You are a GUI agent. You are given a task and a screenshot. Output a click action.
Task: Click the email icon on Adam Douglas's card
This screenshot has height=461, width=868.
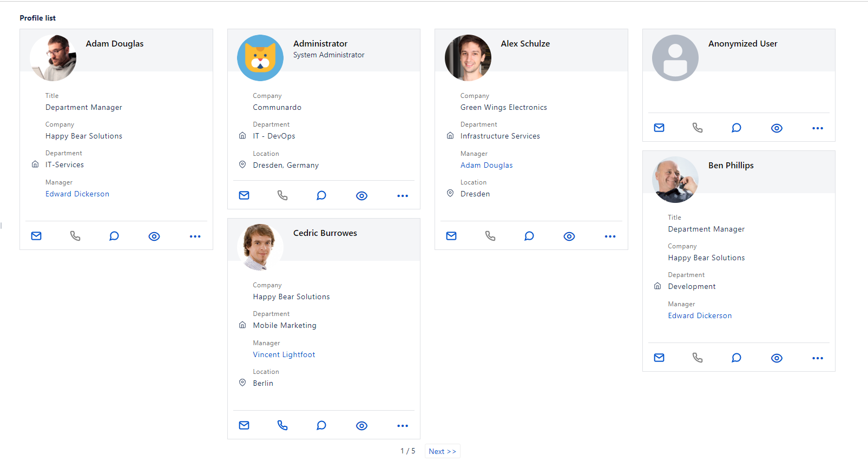[36, 236]
